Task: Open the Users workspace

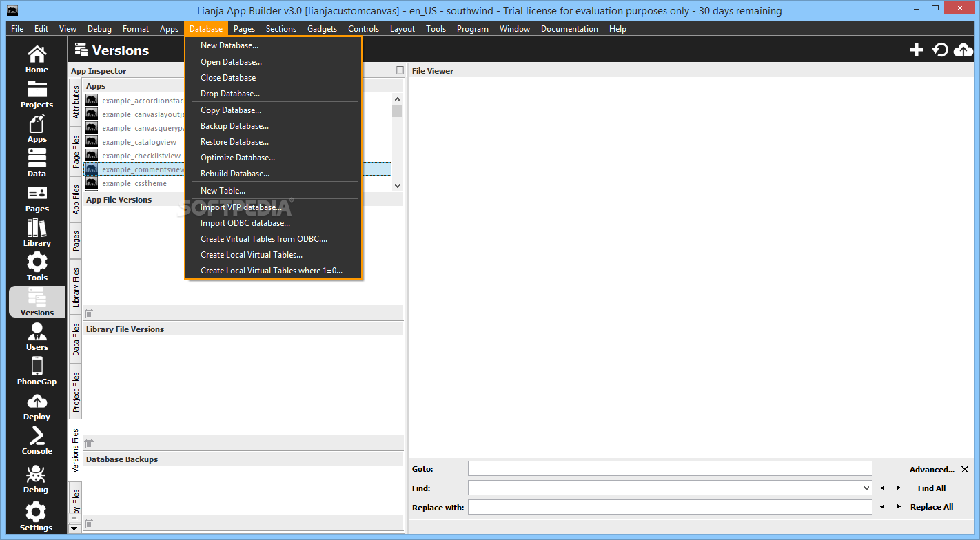Action: point(37,337)
